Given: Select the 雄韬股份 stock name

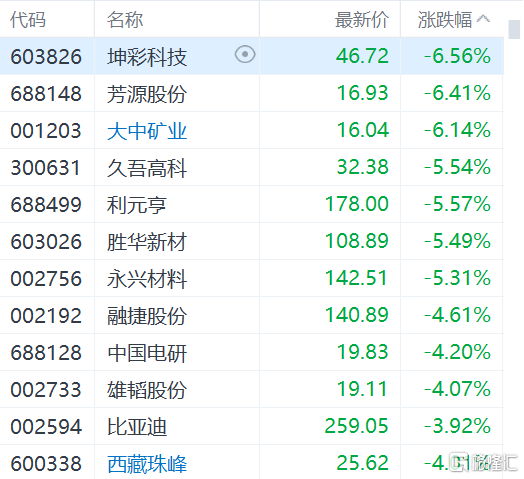Looking at the screenshot, I should click(147, 389).
